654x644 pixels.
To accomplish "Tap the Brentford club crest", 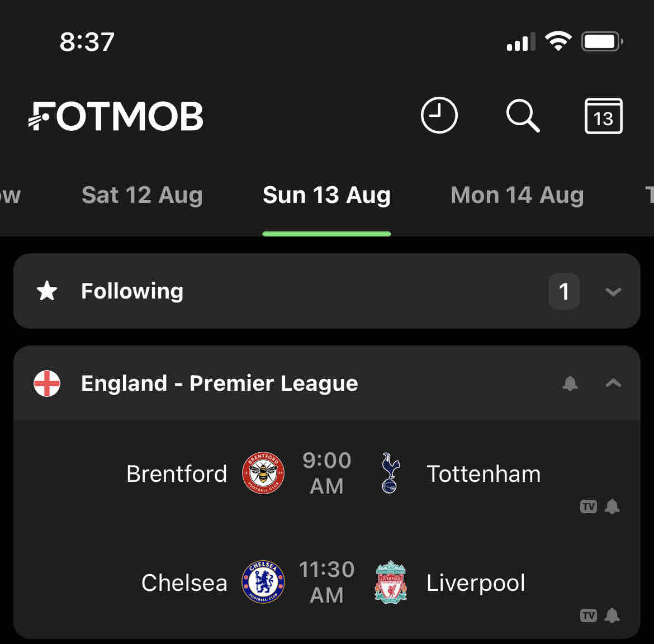I will [x=263, y=473].
